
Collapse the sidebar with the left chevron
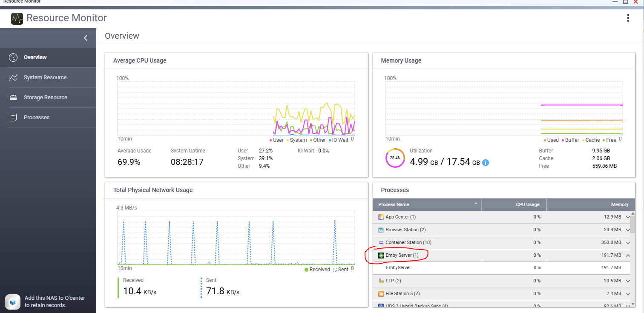(x=86, y=38)
